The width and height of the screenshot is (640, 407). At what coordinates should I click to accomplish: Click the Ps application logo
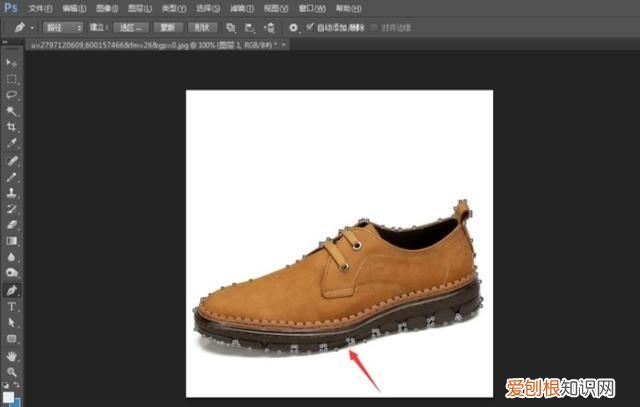pyautogui.click(x=10, y=8)
